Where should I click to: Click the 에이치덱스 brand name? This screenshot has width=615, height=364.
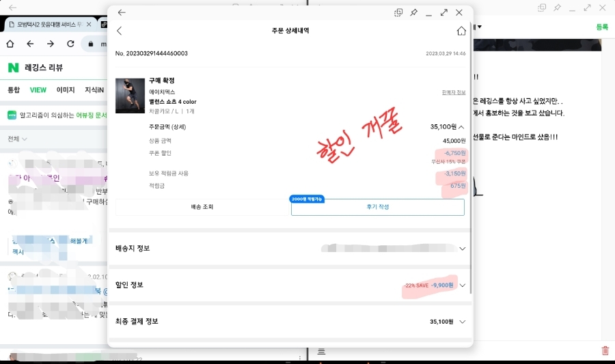click(x=161, y=92)
